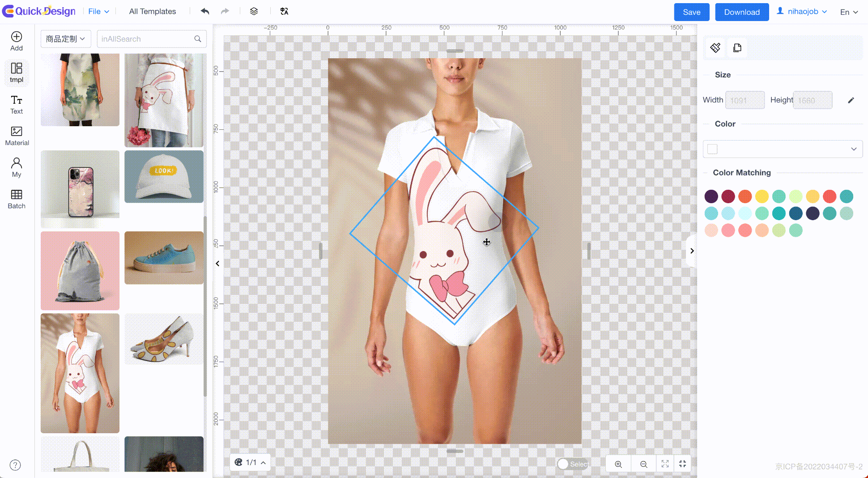Zoom out on the canvas
Screen dimensions: 868x478
coord(644,464)
